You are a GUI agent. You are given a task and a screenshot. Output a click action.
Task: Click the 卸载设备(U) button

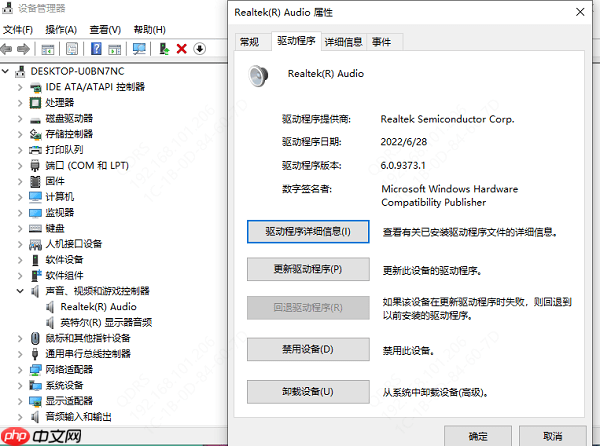pos(308,392)
